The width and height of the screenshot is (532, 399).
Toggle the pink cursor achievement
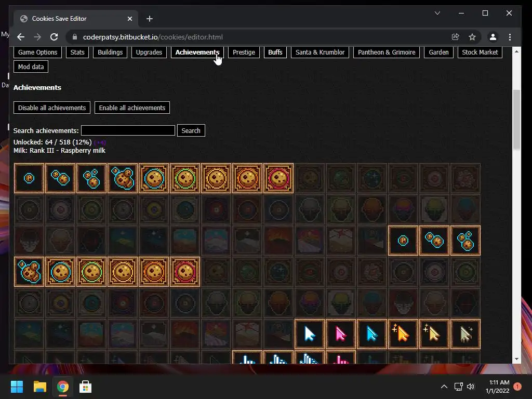coord(341,334)
